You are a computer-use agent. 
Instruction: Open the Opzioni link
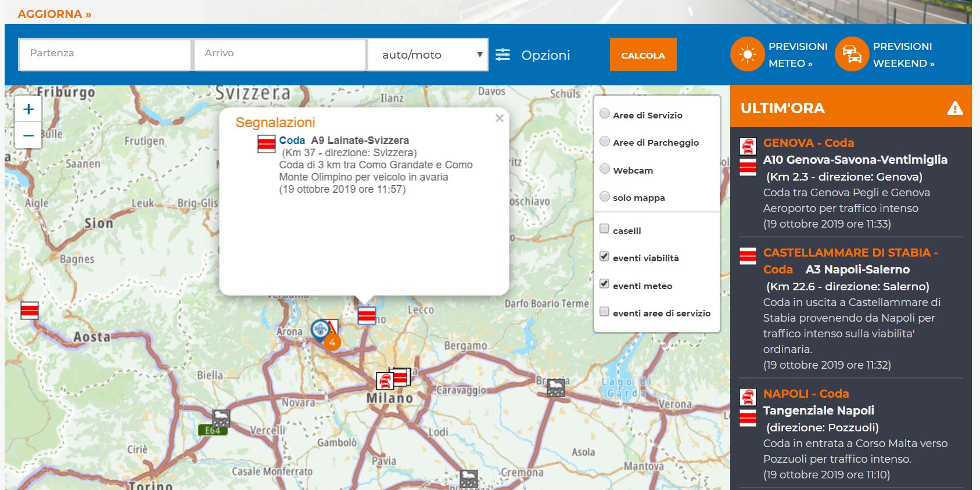(x=545, y=55)
